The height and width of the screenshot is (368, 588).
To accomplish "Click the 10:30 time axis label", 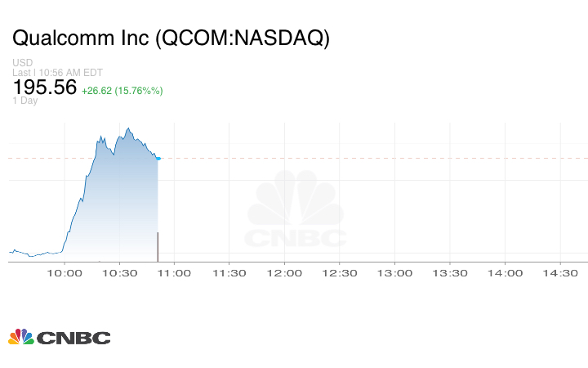I will tap(119, 273).
